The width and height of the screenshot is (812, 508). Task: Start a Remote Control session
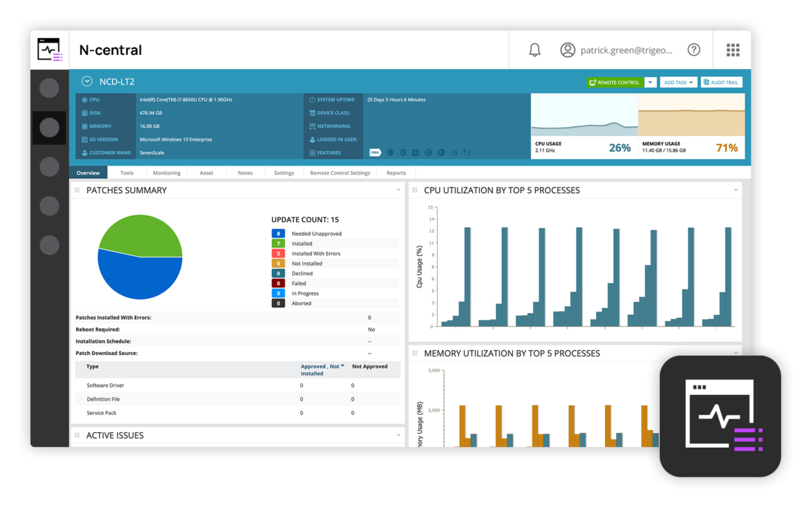coord(615,83)
